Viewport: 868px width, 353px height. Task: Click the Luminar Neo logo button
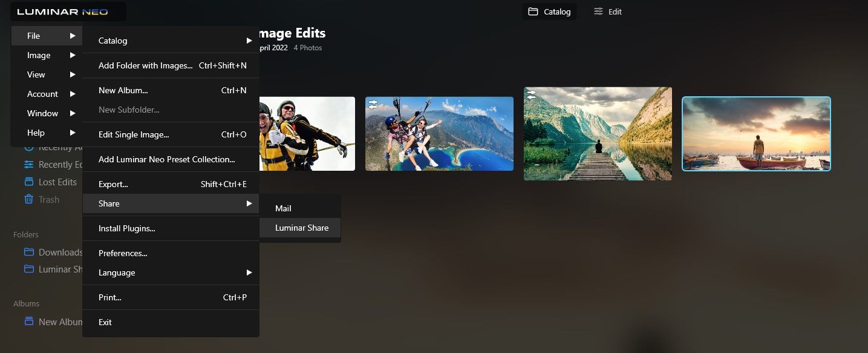click(68, 12)
